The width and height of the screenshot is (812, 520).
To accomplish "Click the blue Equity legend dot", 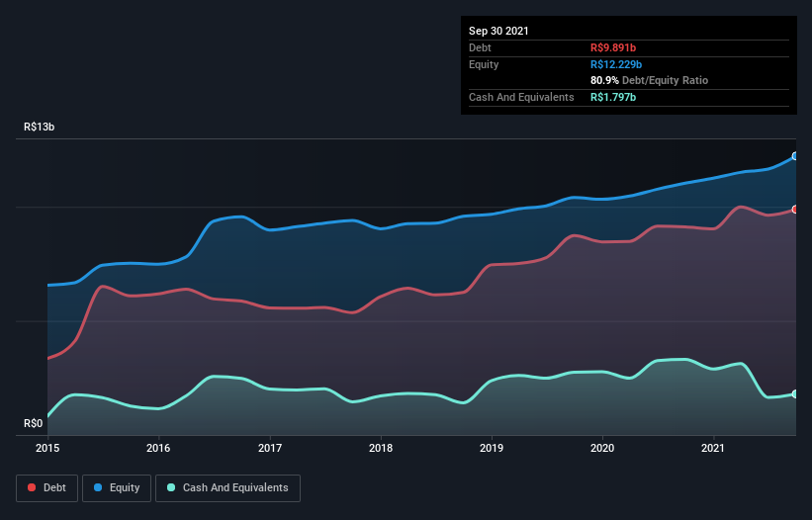I will pos(98,487).
